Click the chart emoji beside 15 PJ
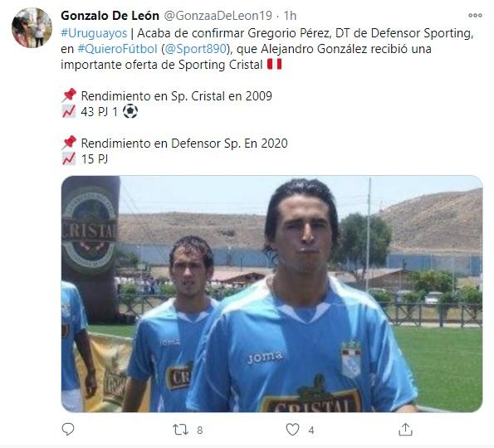The height and width of the screenshot is (448, 494). click(69, 158)
